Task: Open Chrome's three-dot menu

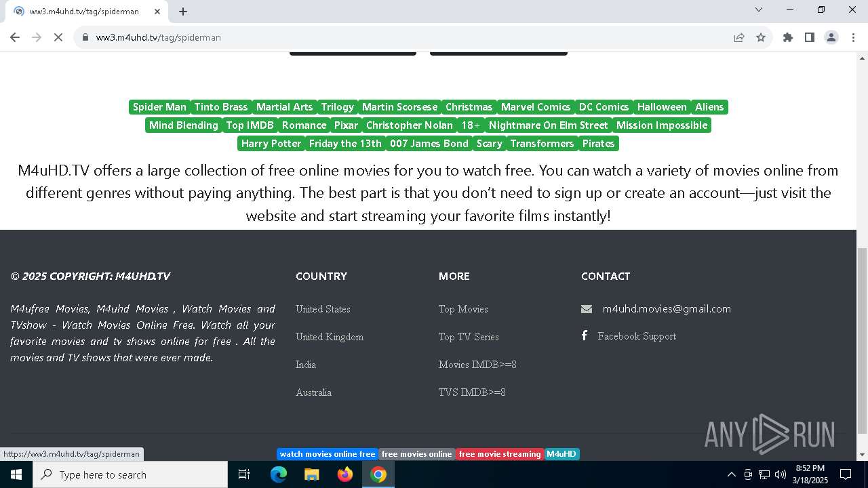Action: point(852,37)
